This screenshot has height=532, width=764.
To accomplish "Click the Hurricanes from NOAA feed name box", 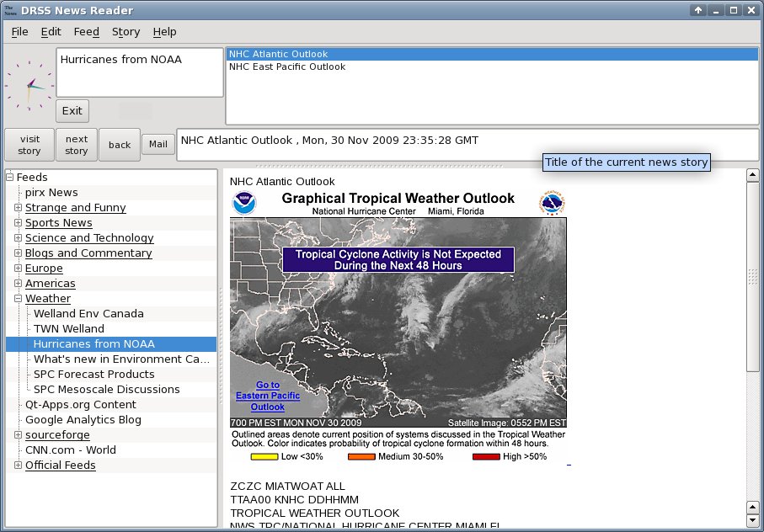I will click(140, 72).
